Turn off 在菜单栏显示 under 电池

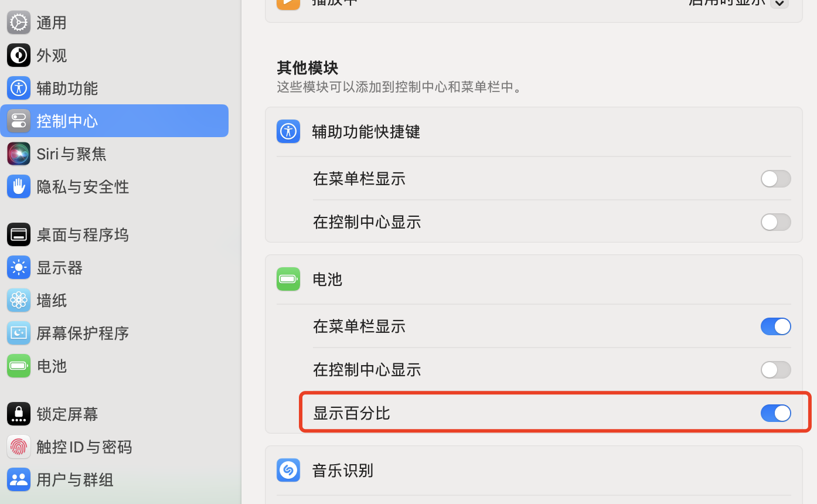[x=775, y=326]
